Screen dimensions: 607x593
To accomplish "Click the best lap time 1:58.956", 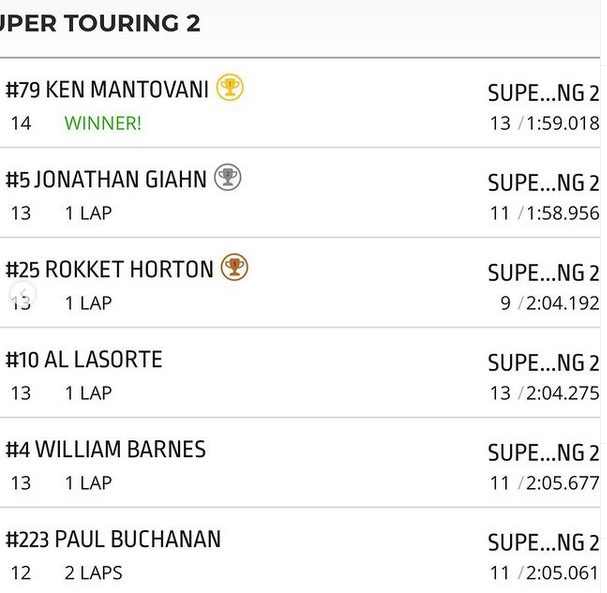I will (x=562, y=213).
